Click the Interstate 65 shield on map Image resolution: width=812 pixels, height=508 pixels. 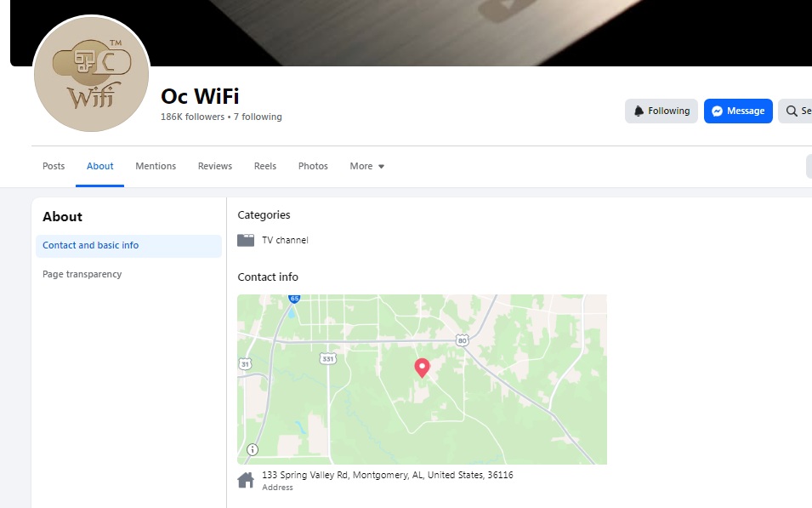tap(294, 299)
